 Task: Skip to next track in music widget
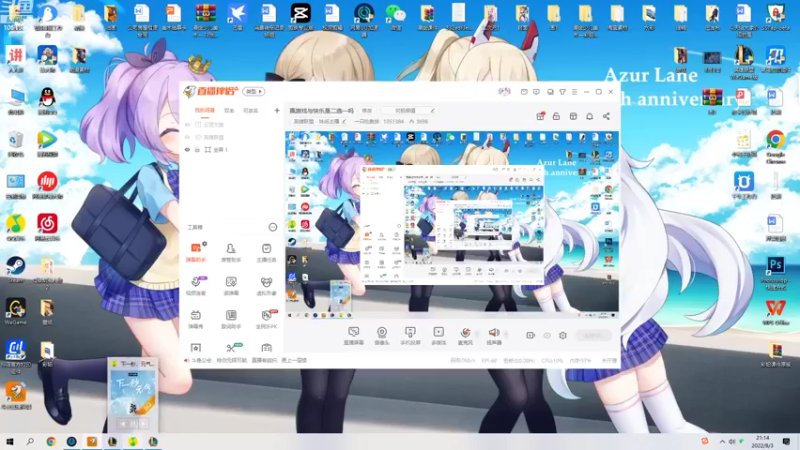click(144, 423)
